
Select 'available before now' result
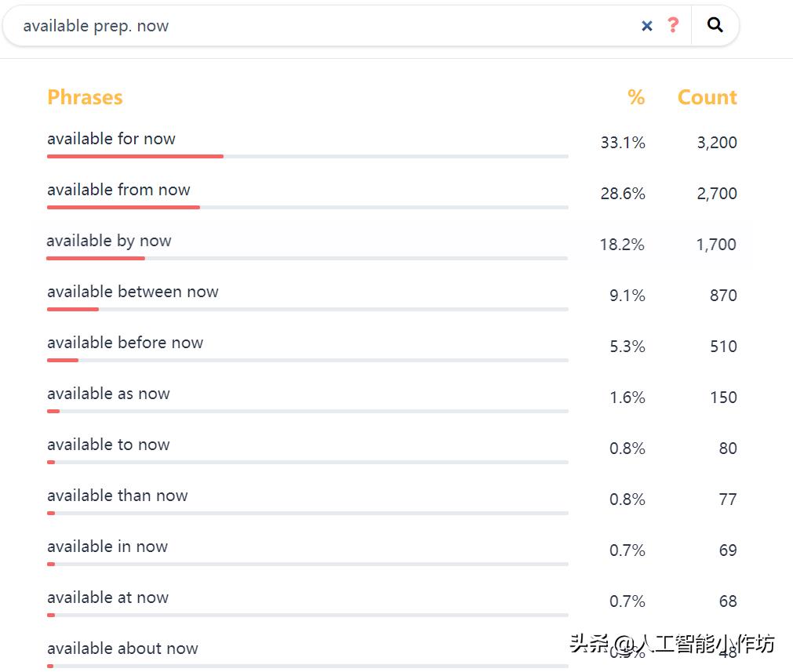(x=125, y=343)
